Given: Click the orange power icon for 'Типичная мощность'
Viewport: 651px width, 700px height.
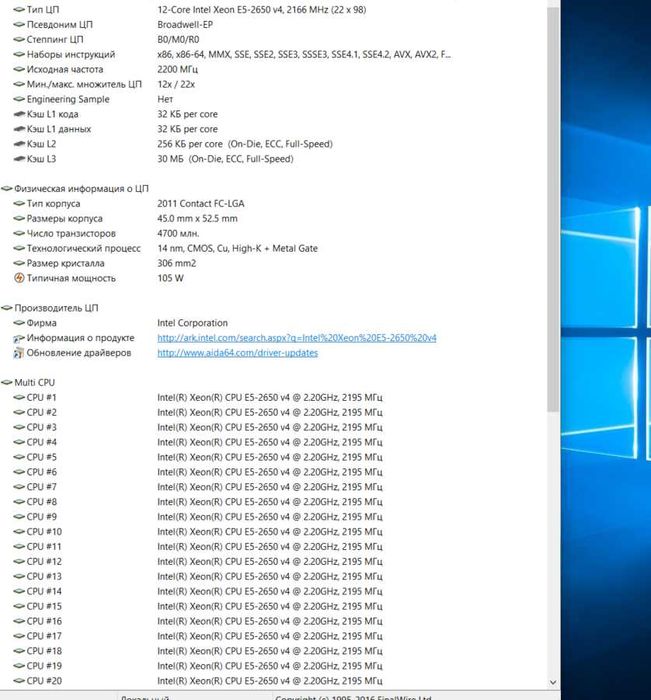Looking at the screenshot, I should point(19,278).
